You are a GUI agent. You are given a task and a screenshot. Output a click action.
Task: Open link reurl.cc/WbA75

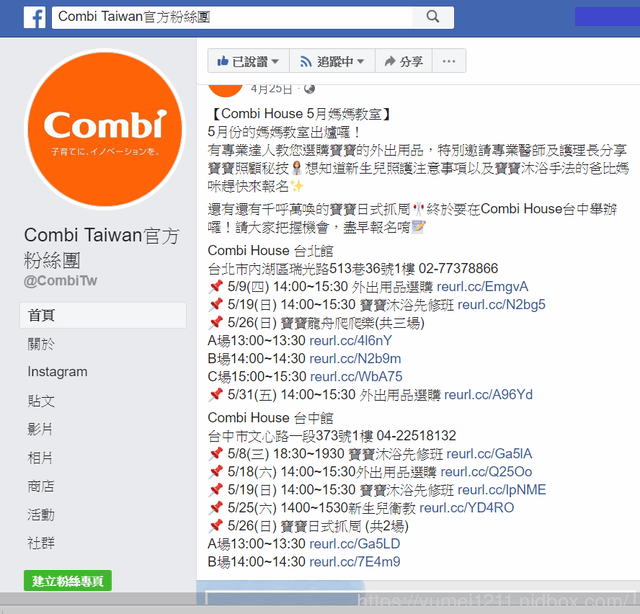pyautogui.click(x=356, y=376)
